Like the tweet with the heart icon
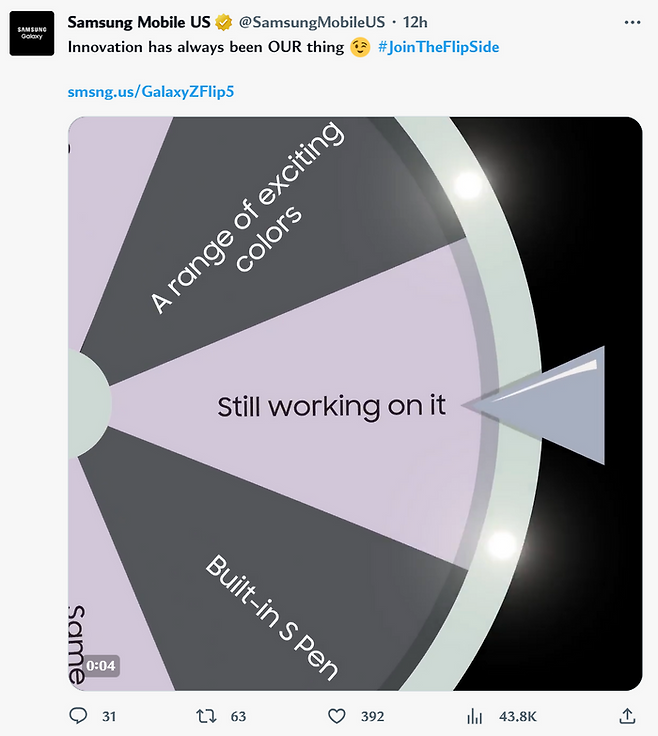Image resolution: width=658 pixels, height=736 pixels. coord(337,716)
